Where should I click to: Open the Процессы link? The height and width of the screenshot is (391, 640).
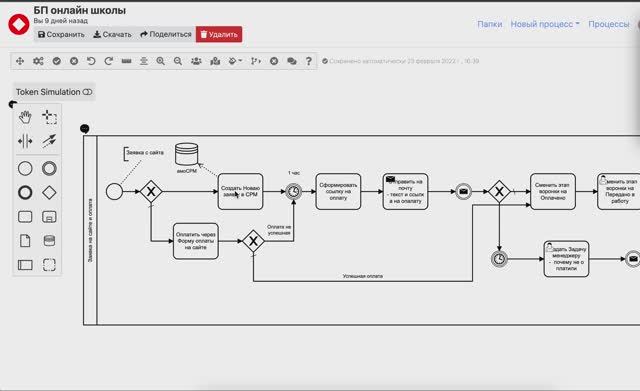(609, 24)
